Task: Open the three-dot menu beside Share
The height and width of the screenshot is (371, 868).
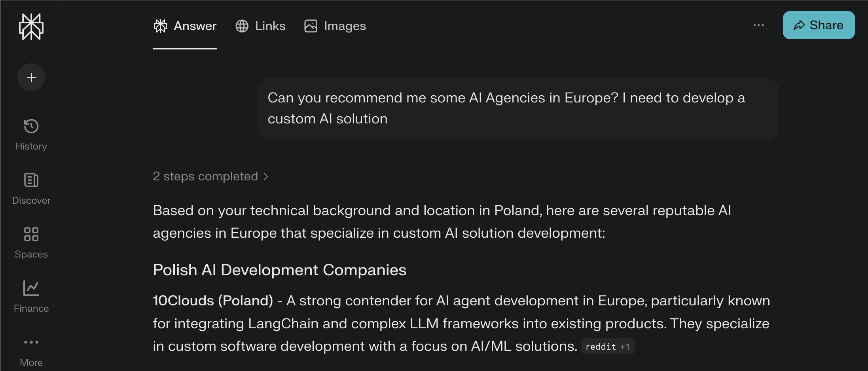Action: pyautogui.click(x=758, y=25)
